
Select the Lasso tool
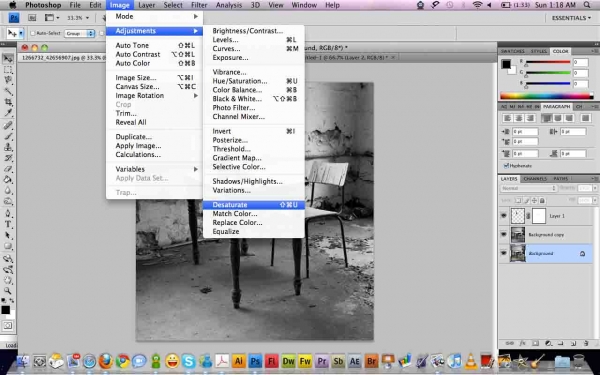(8, 80)
